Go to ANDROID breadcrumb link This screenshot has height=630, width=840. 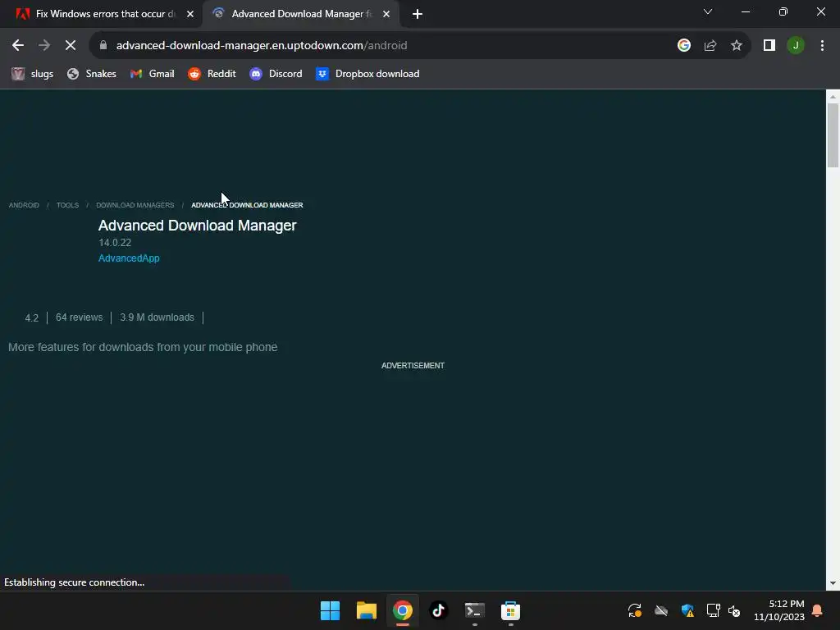click(24, 205)
